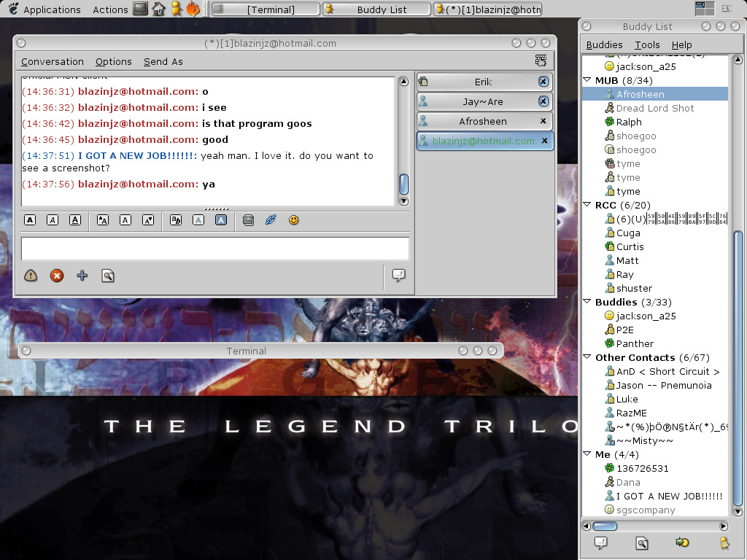This screenshot has height=560, width=747.
Task: Click the Get Info magnifier in conversation window
Action: click(x=108, y=276)
